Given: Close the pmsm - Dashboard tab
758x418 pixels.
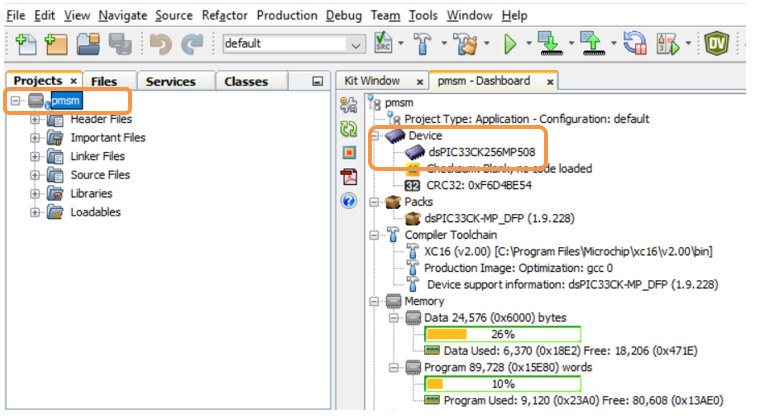Looking at the screenshot, I should [550, 82].
